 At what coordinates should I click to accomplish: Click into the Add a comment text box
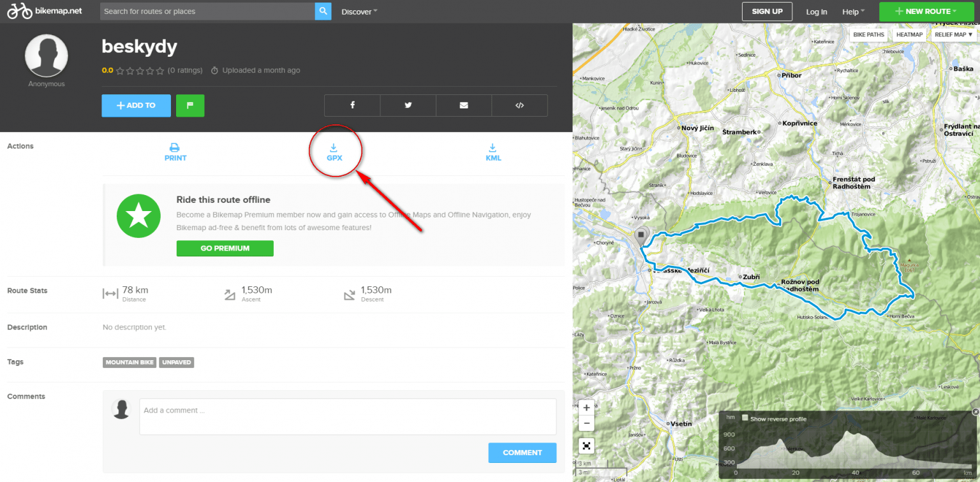click(x=348, y=417)
